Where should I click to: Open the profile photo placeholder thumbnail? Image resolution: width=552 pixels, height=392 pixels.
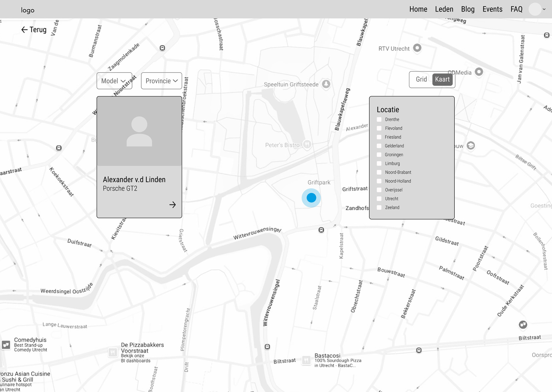click(x=139, y=131)
